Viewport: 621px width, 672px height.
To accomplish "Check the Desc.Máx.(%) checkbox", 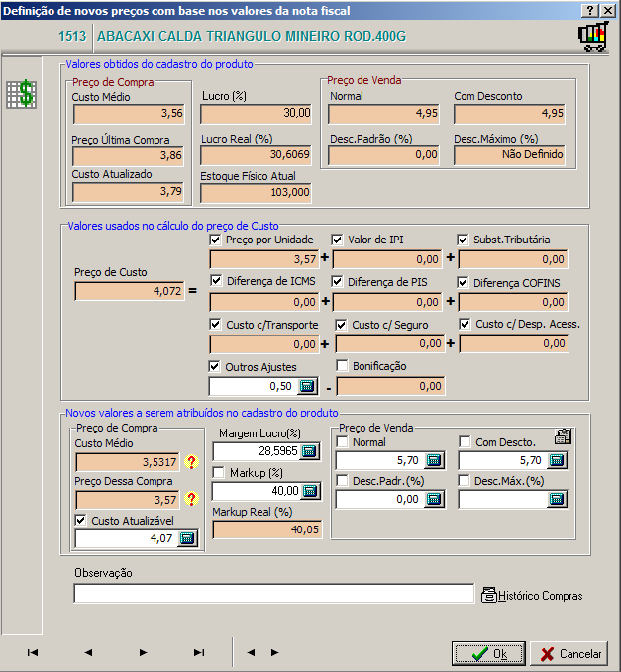I will [x=465, y=480].
